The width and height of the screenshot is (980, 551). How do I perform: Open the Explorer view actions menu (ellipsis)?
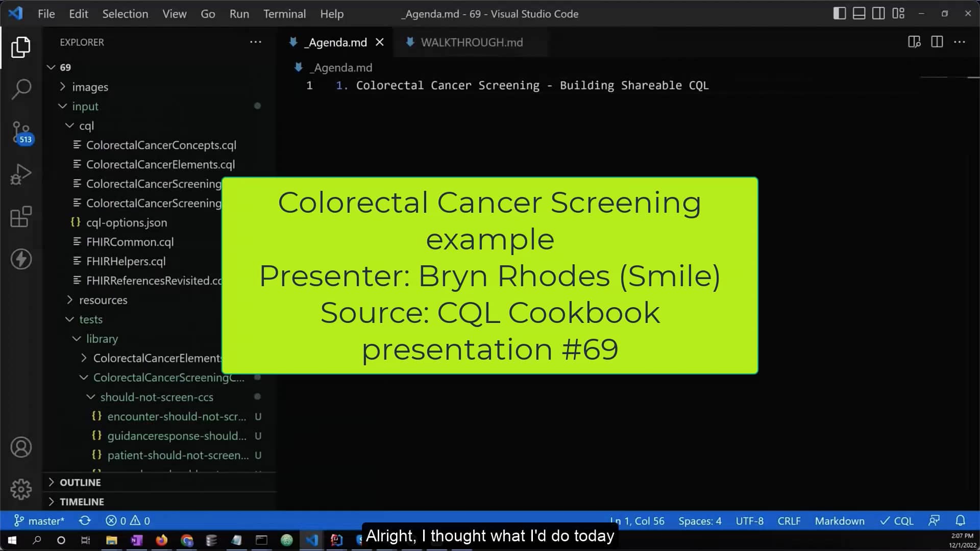point(255,42)
